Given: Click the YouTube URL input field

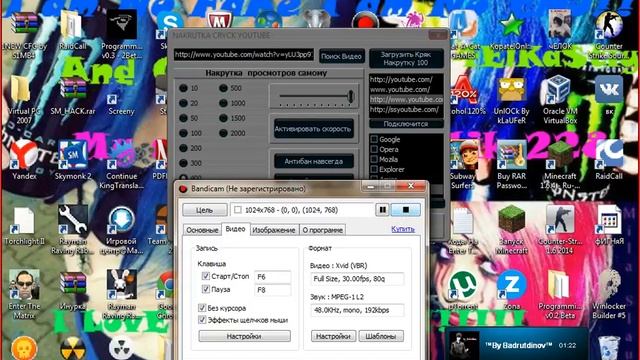Looking at the screenshot, I should point(244,55).
